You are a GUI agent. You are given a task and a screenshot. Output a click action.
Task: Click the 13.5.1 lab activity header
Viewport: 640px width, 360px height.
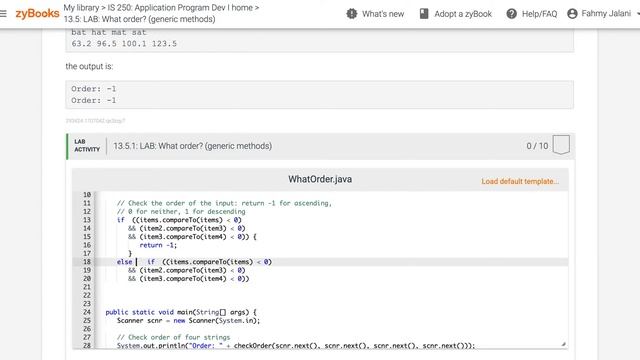coord(193,146)
